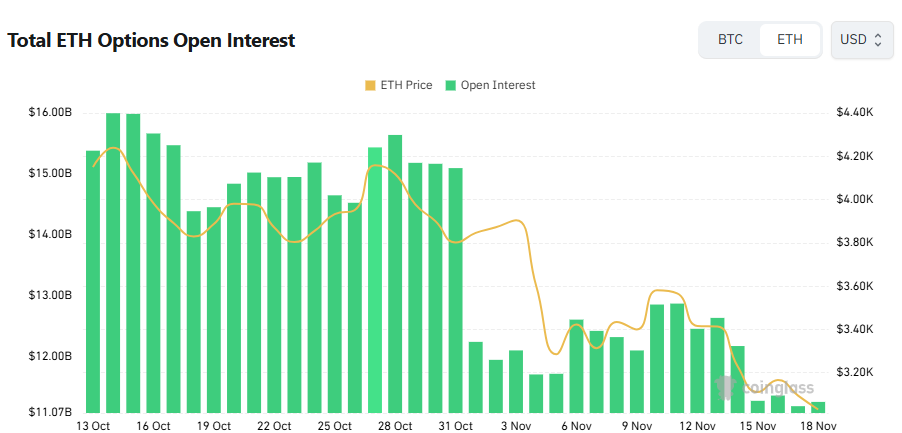
Task: Click the $4.40K right axis label
Action: (x=856, y=112)
